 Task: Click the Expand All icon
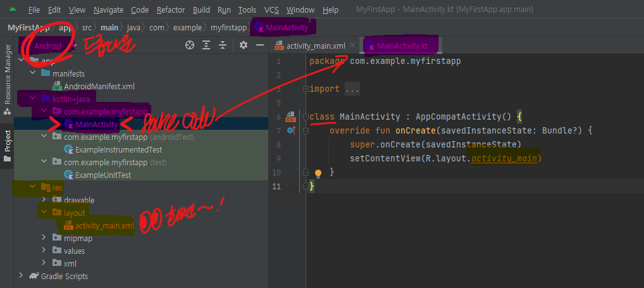206,45
